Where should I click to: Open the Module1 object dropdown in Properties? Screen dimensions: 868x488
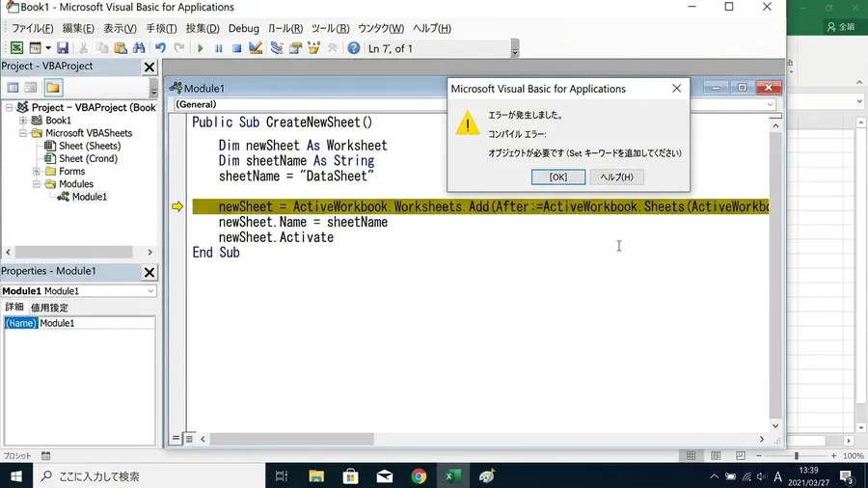tap(150, 291)
